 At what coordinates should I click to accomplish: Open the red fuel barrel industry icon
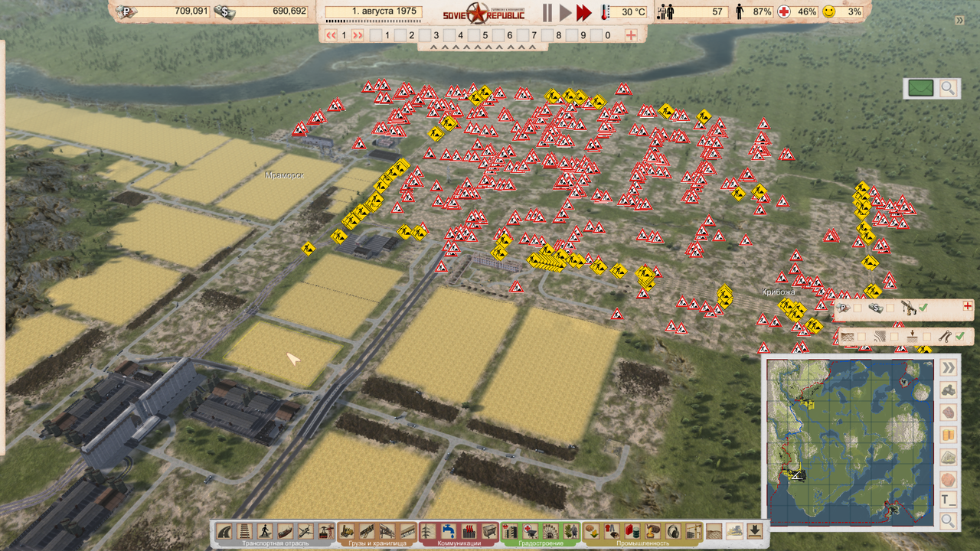pyautogui.click(x=633, y=531)
